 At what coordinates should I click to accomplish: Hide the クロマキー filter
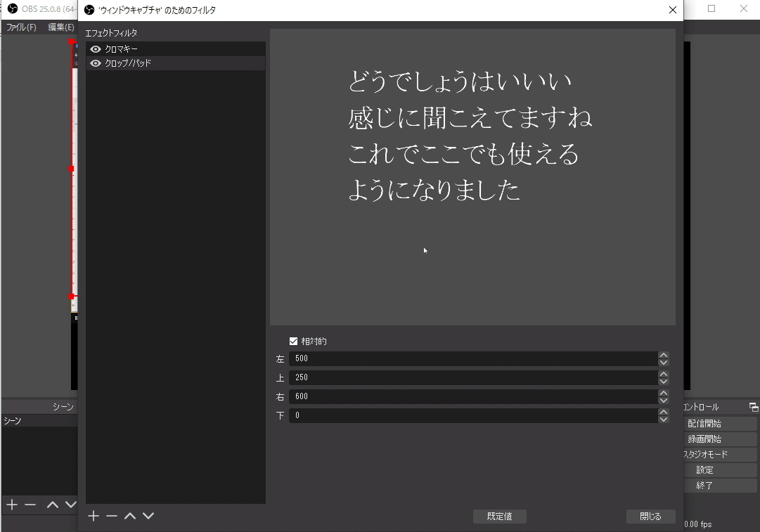tap(95, 48)
